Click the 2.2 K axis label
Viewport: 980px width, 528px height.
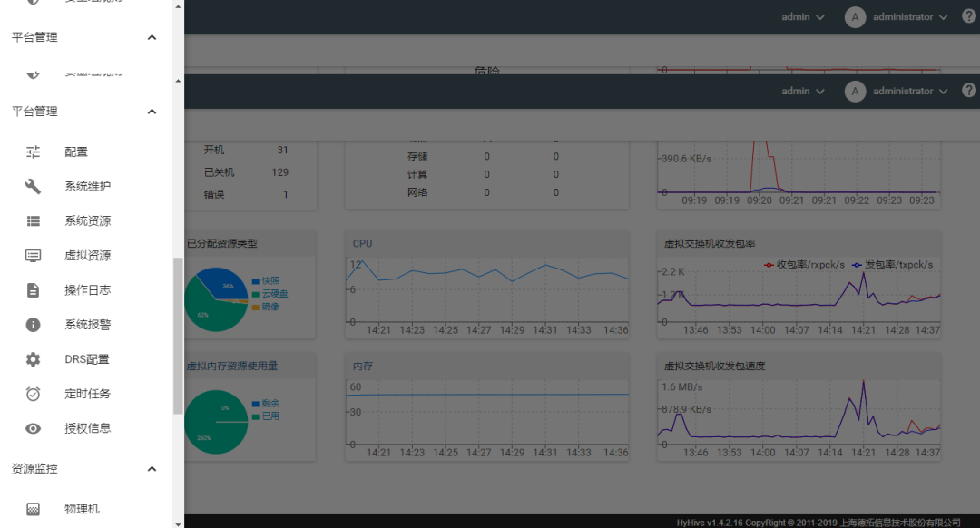pos(673,272)
